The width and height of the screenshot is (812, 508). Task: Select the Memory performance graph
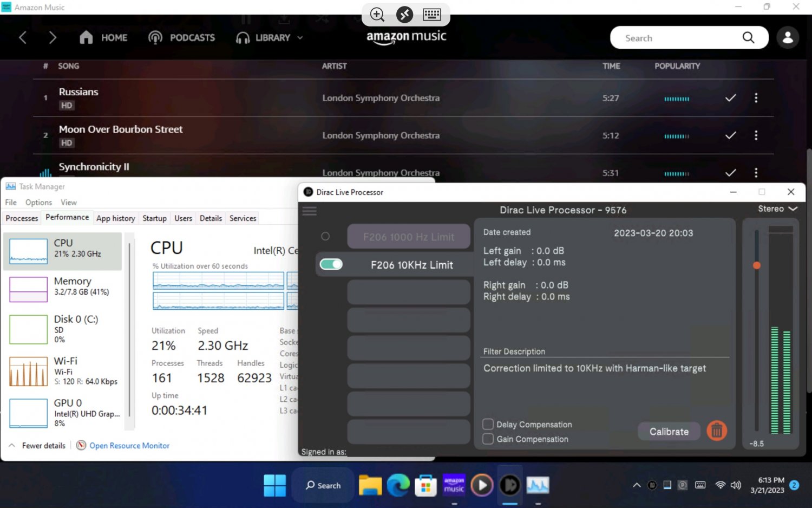[28, 289]
